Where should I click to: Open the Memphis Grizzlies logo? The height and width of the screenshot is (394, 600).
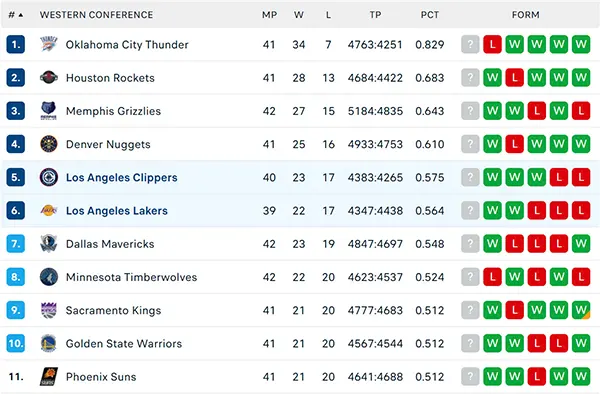49,111
